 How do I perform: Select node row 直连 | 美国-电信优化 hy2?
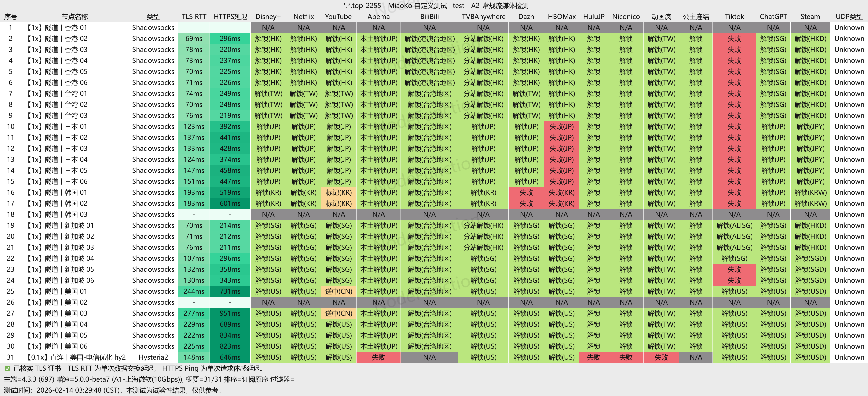point(434,357)
